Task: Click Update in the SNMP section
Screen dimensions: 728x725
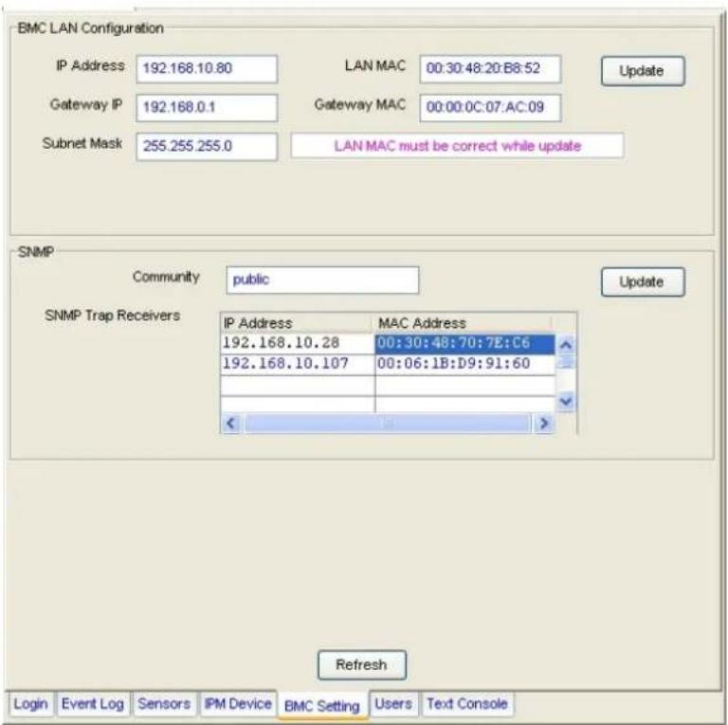Action: pos(643,281)
